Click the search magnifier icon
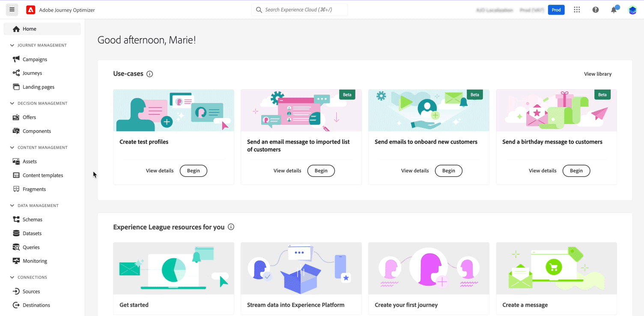 (259, 10)
